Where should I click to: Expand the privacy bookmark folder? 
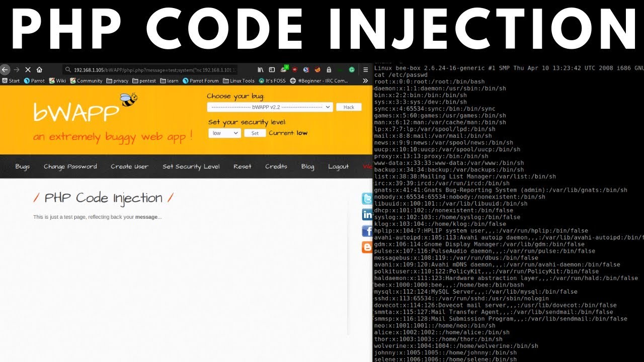117,80
